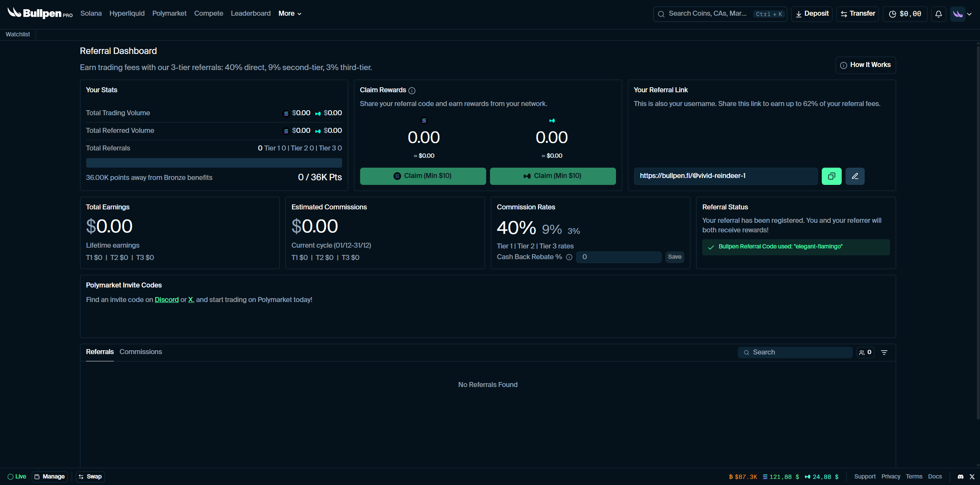Copy the referral link with copy icon
Image resolution: width=980 pixels, height=485 pixels.
tap(831, 176)
